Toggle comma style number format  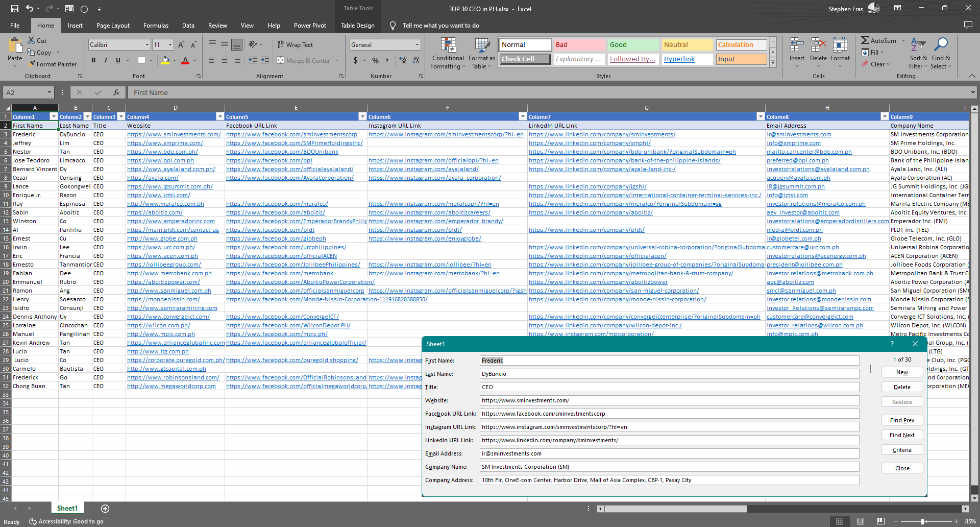point(387,60)
